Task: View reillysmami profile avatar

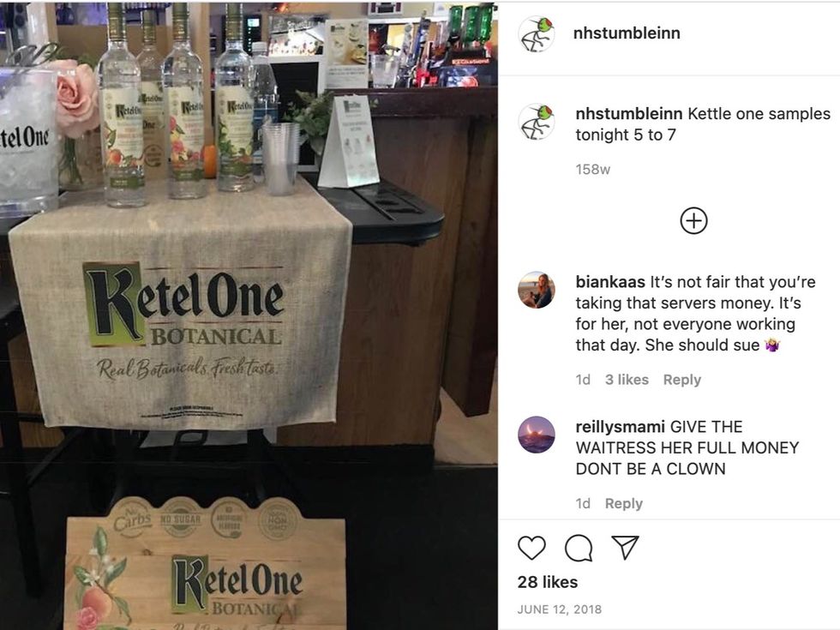Action: click(537, 435)
